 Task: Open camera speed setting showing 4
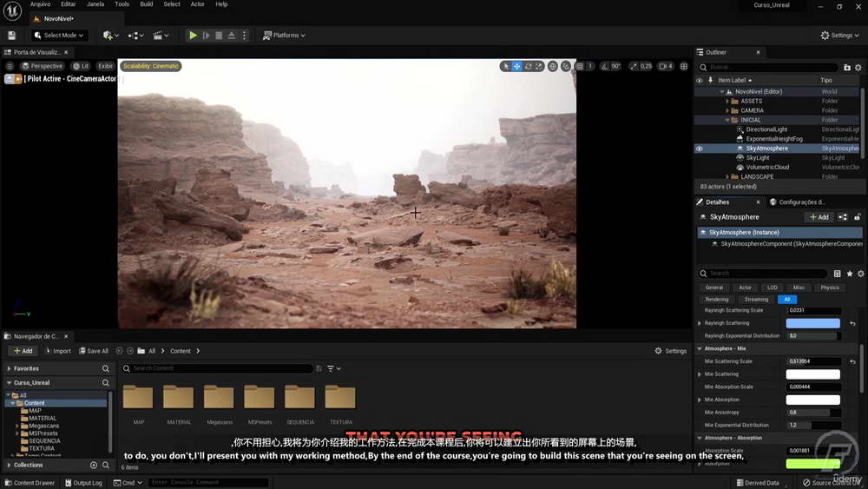[x=666, y=67]
